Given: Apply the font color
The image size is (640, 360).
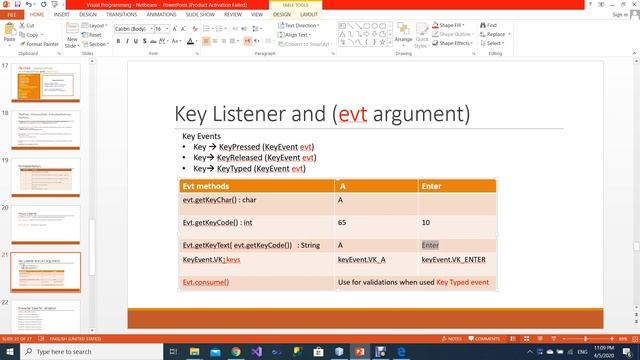Looking at the screenshot, I should [x=190, y=41].
